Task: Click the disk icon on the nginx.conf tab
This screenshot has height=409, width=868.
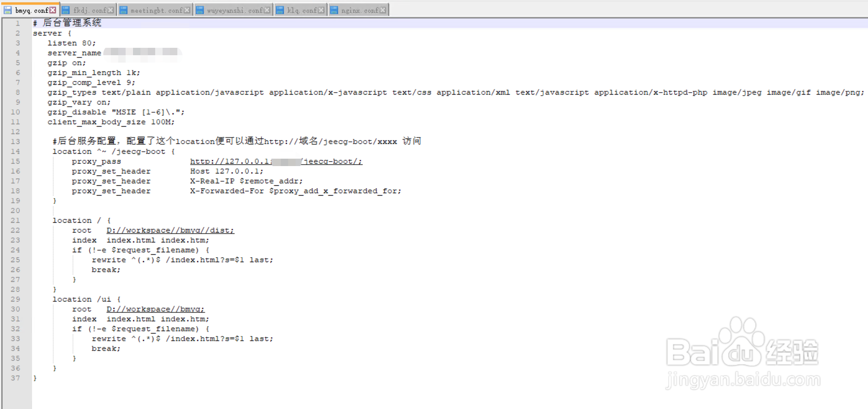Action: point(334,10)
